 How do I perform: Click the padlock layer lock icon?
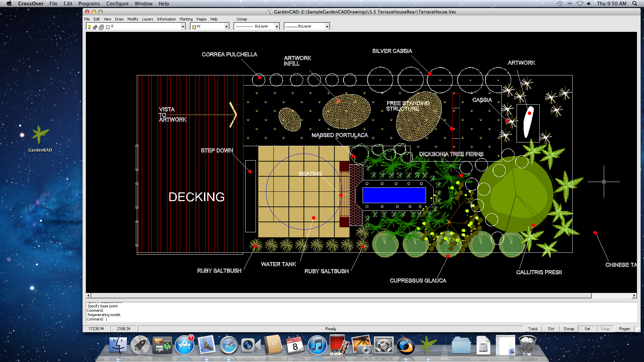pos(95,27)
